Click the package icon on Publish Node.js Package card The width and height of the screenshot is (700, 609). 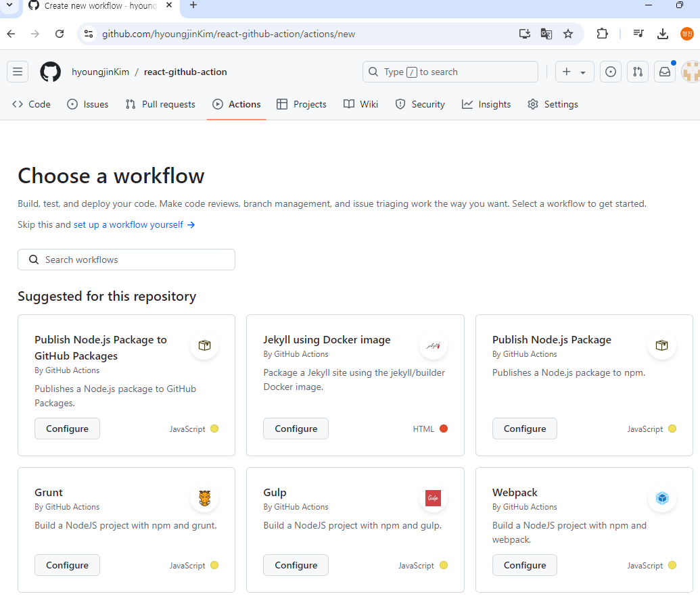pyautogui.click(x=662, y=345)
